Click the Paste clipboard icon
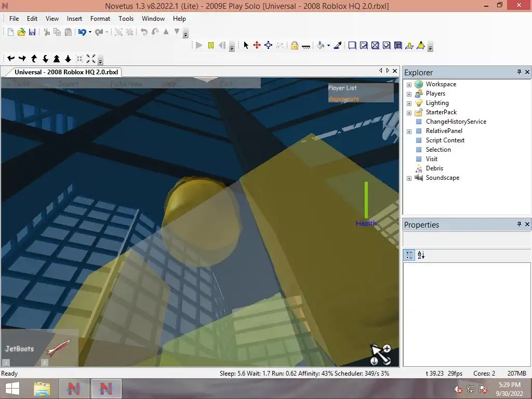The width and height of the screenshot is (532, 399). click(68, 32)
